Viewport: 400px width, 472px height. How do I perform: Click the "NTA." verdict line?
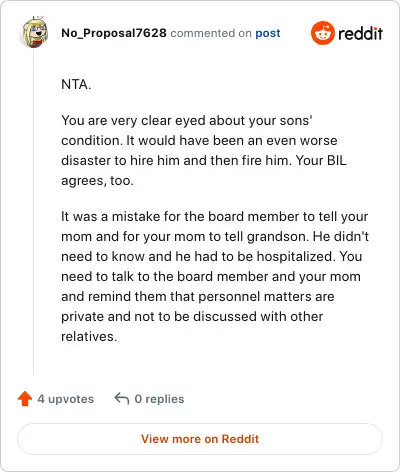[x=76, y=84]
